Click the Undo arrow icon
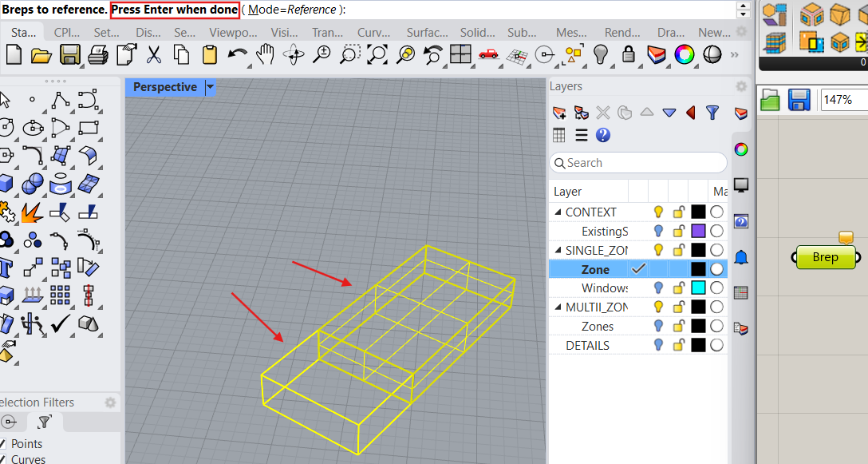Screen dimensions: 868x464 238,55
